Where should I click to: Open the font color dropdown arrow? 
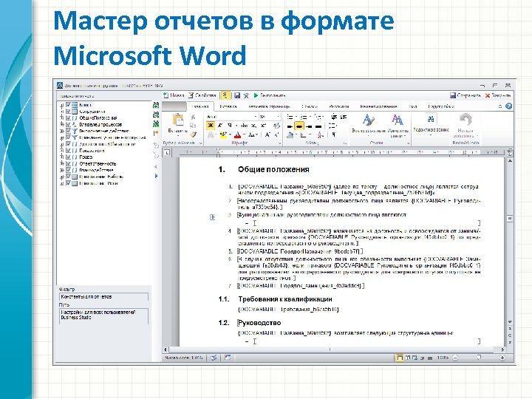tap(245, 135)
